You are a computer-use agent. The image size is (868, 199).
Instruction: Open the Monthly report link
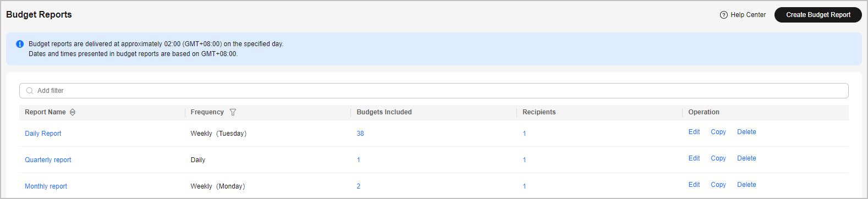(46, 186)
